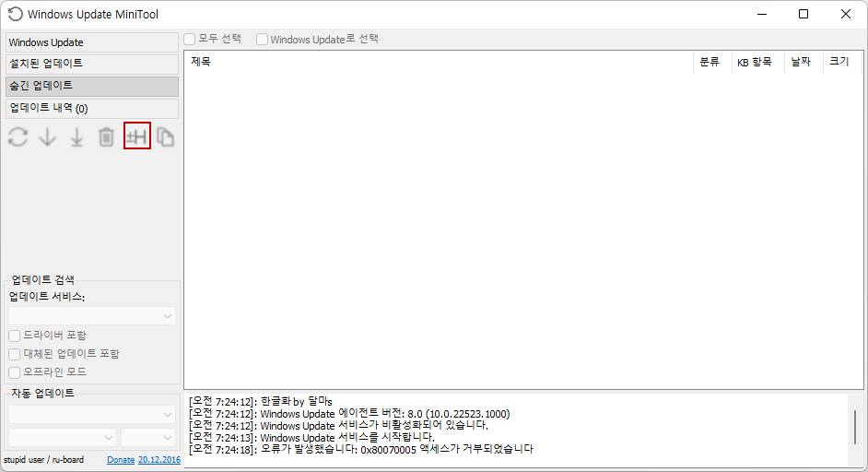Sort by the 날짜 column header
The height and width of the screenshot is (472, 868).
coord(803,62)
